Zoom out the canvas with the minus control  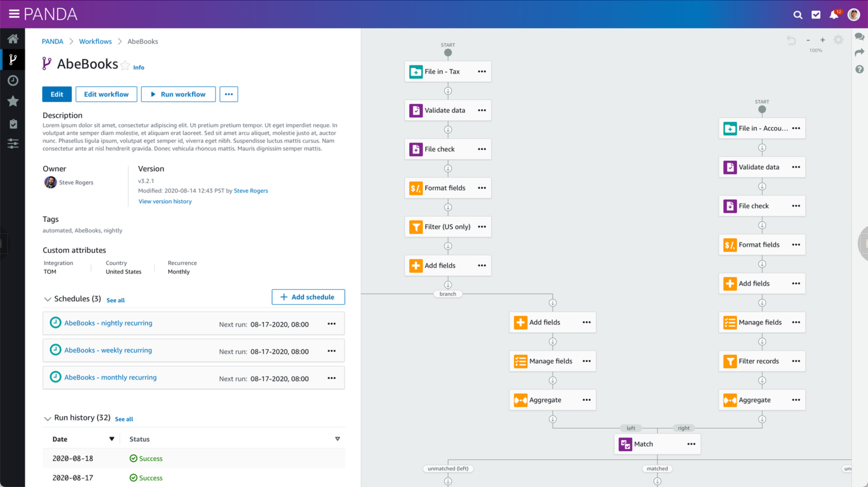tap(808, 40)
